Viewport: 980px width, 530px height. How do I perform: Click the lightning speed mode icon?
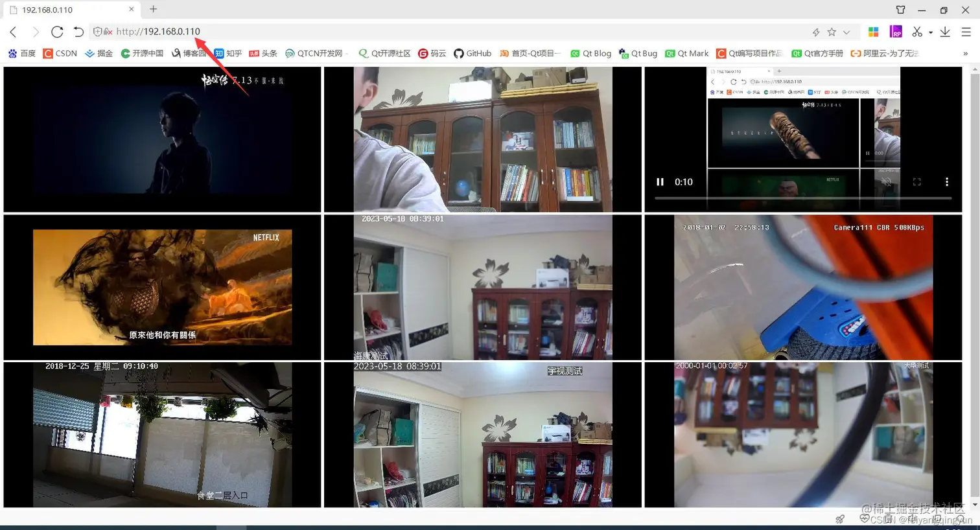point(816,32)
